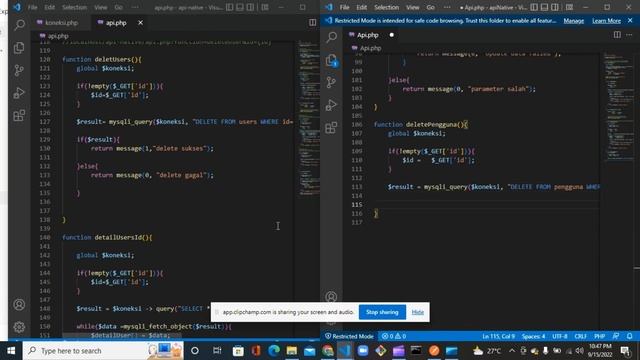Click Stop sharing button
Screen dimensions: 640x360
pos(382,312)
